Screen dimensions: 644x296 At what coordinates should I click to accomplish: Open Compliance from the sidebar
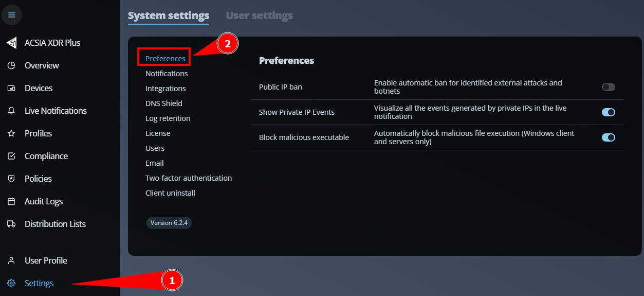(x=46, y=156)
